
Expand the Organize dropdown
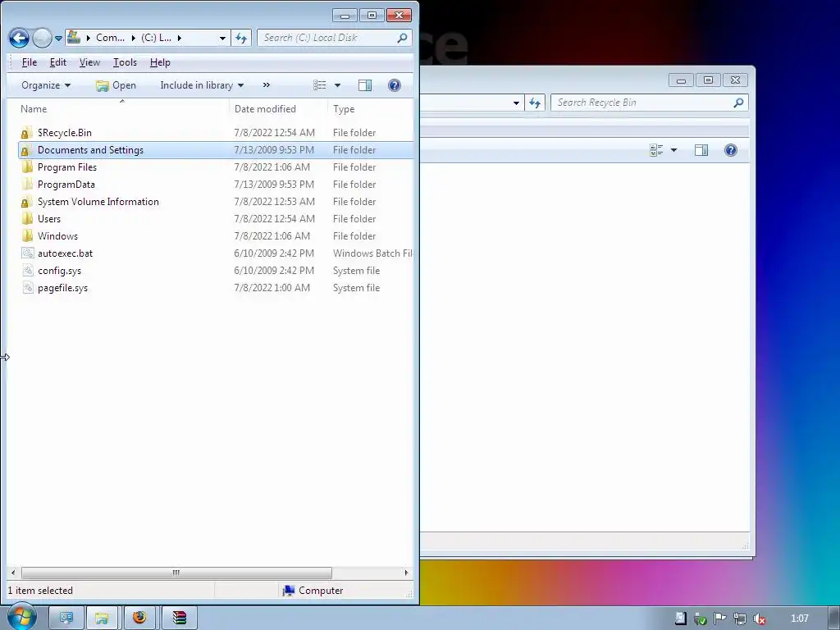click(x=46, y=85)
